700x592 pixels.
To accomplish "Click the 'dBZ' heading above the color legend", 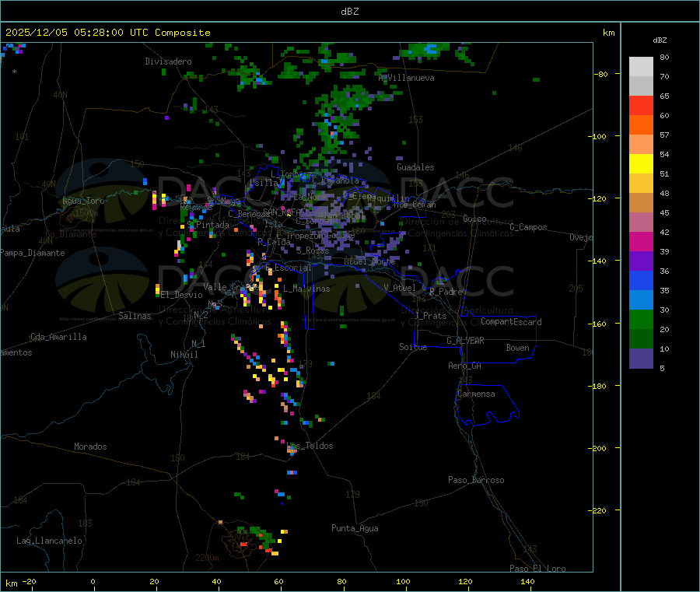I will tap(660, 40).
